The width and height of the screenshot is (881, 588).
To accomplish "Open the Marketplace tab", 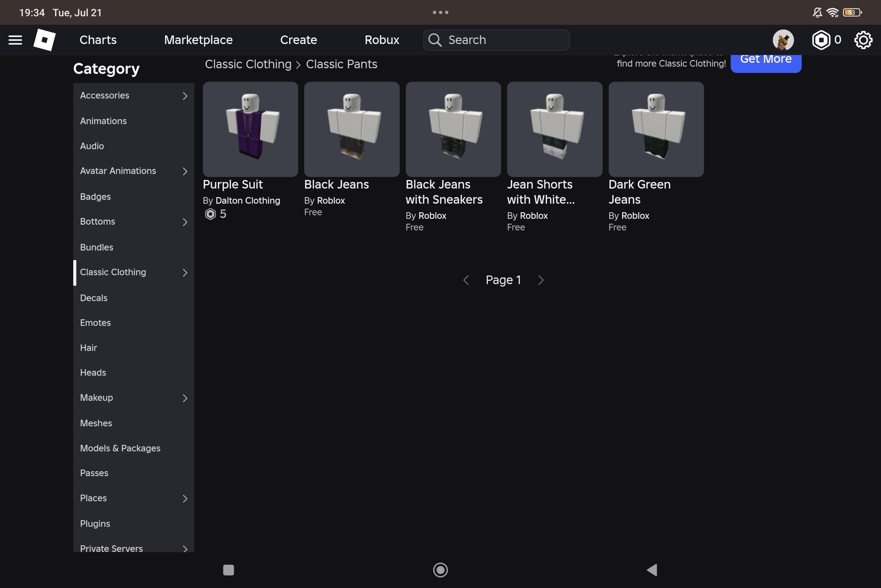I will [x=199, y=40].
